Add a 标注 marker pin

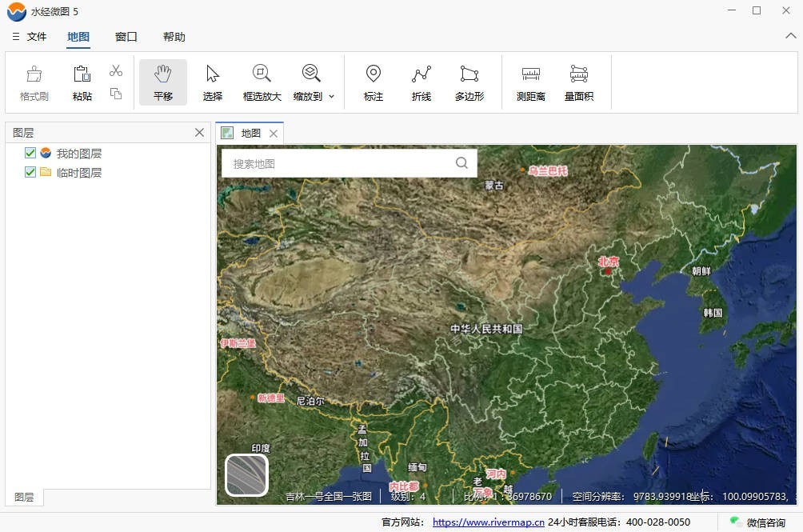(374, 82)
